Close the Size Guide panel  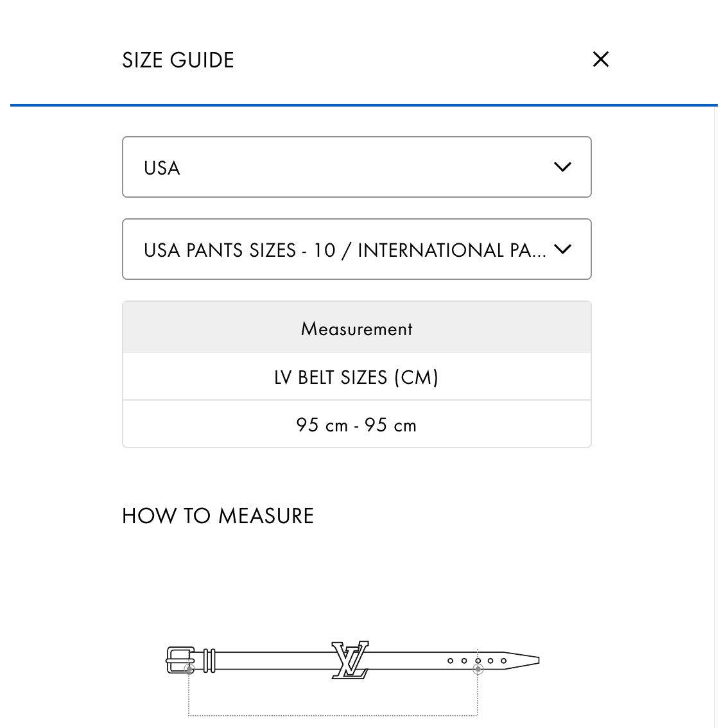pos(601,60)
